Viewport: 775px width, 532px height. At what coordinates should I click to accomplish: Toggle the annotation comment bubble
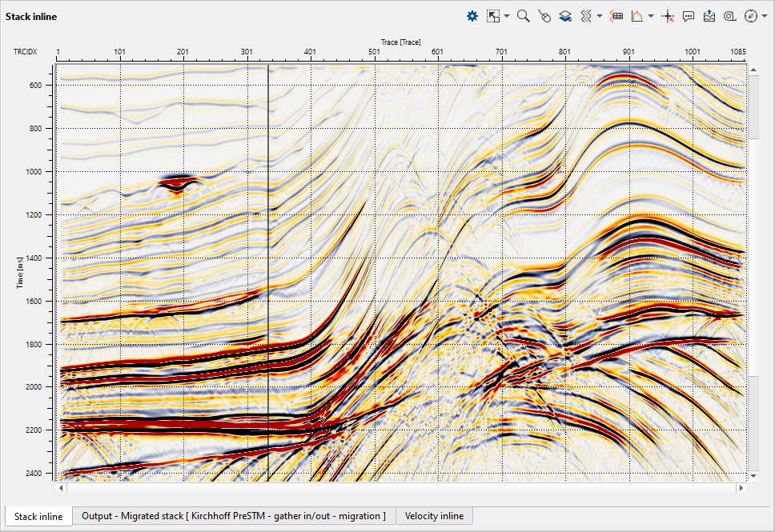(x=689, y=16)
